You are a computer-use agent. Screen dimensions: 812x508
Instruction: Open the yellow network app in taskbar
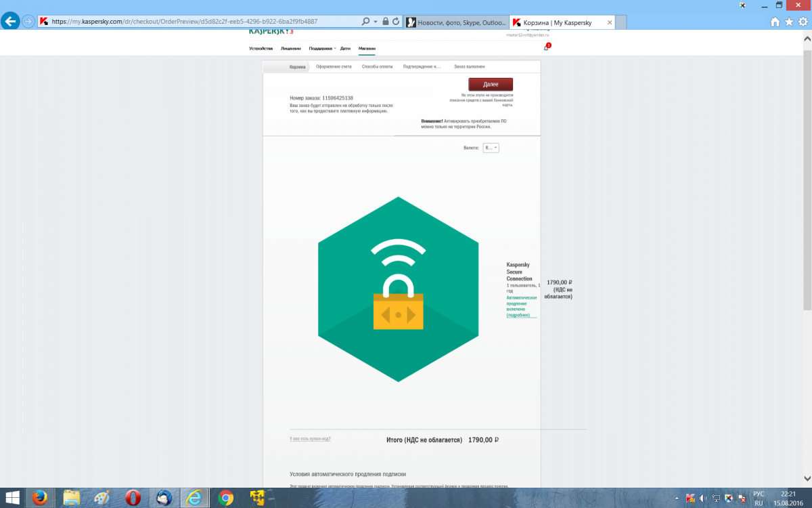pyautogui.click(x=257, y=498)
